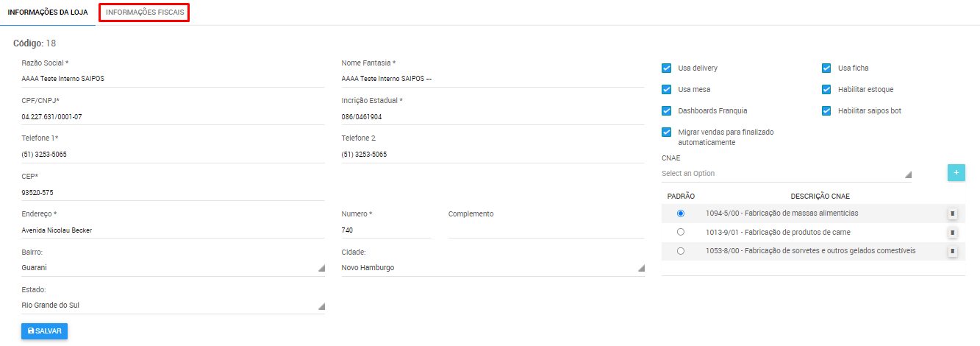Open the Cidade dropdown showing Novo Hamburgo
980x346 pixels.
(x=493, y=268)
